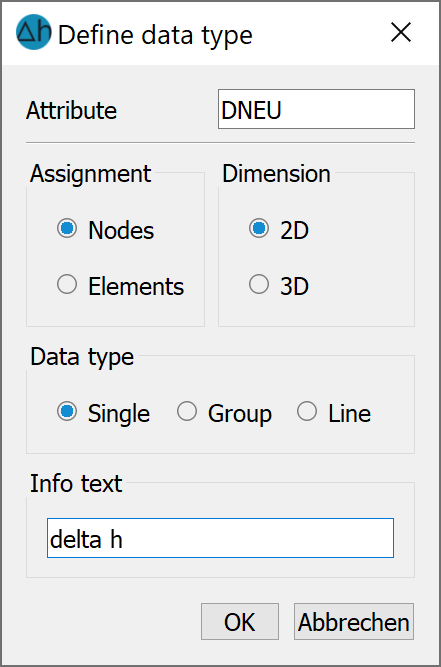Click the separator line under Attribute
This screenshot has width=441, height=667.
220,143
